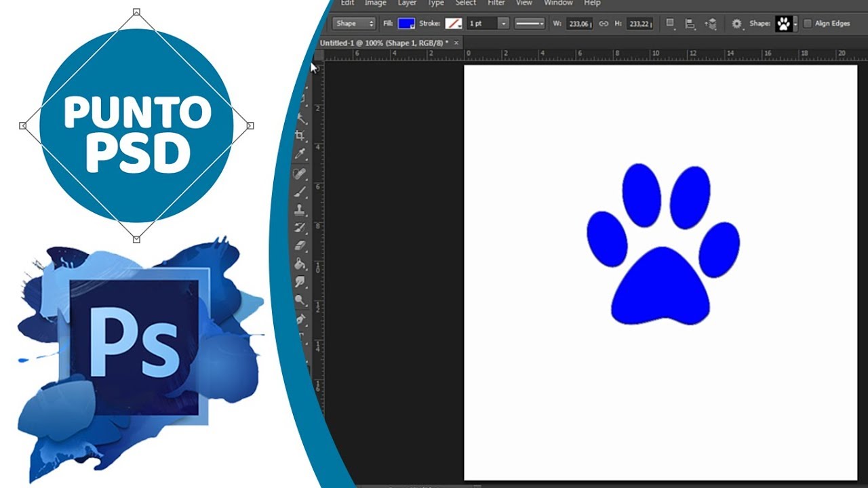Open the Type menu

coord(435,3)
